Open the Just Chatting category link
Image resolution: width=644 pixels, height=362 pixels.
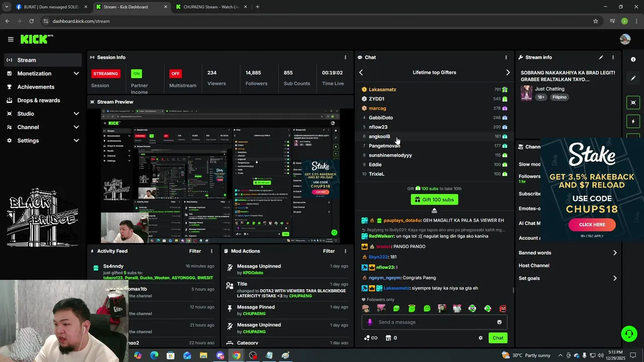[549, 89]
